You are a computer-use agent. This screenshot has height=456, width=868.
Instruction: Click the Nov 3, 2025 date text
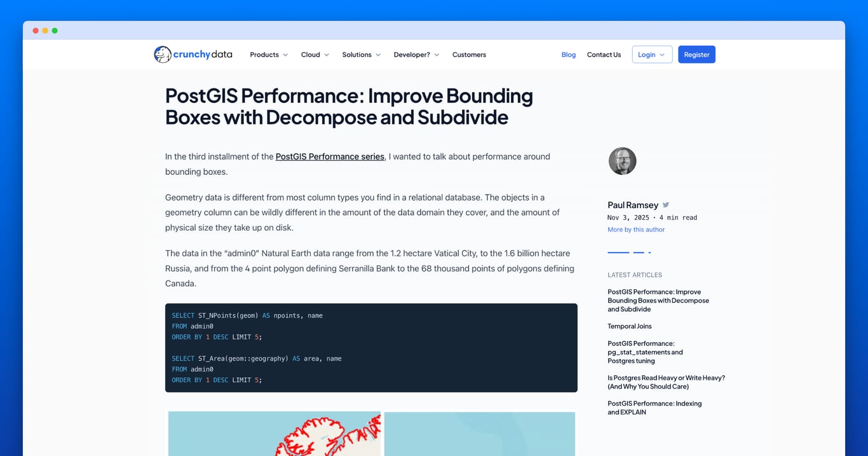tap(628, 218)
